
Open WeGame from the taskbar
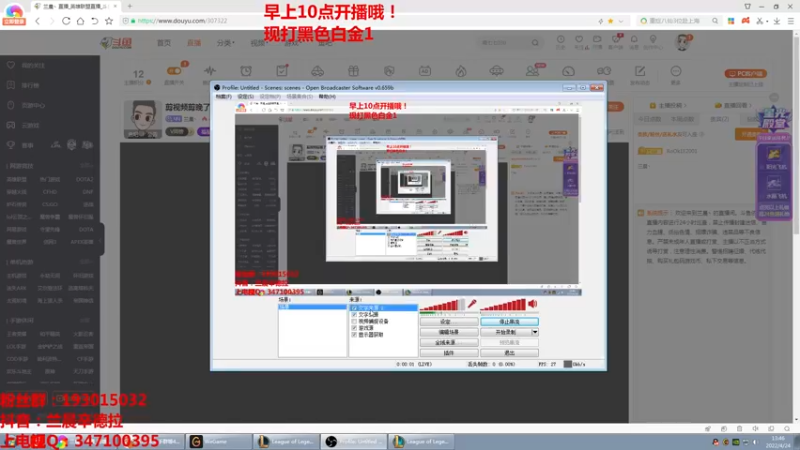[x=219, y=441]
